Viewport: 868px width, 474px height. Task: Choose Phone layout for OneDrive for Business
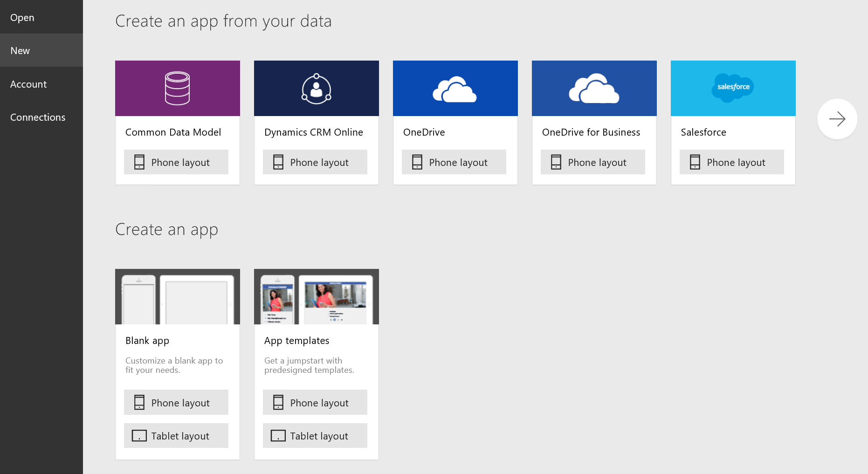(593, 162)
